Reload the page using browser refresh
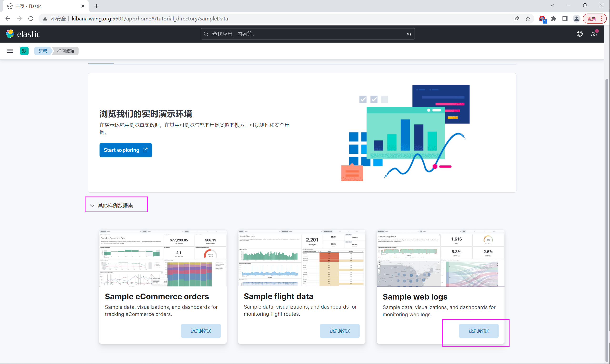This screenshot has height=364, width=610. pyautogui.click(x=31, y=19)
